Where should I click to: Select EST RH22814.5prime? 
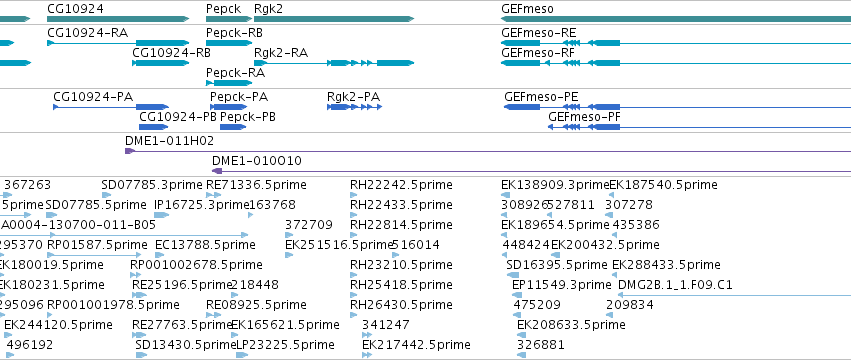click(401, 225)
